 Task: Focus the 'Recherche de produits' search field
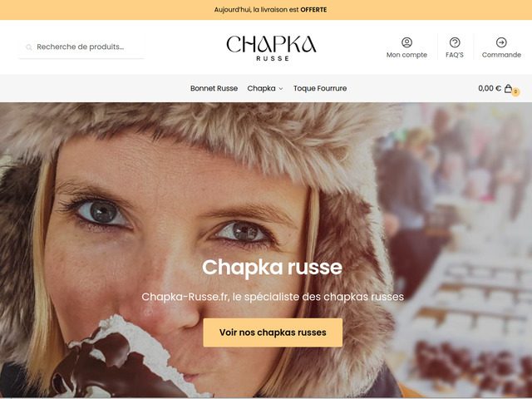(81, 47)
